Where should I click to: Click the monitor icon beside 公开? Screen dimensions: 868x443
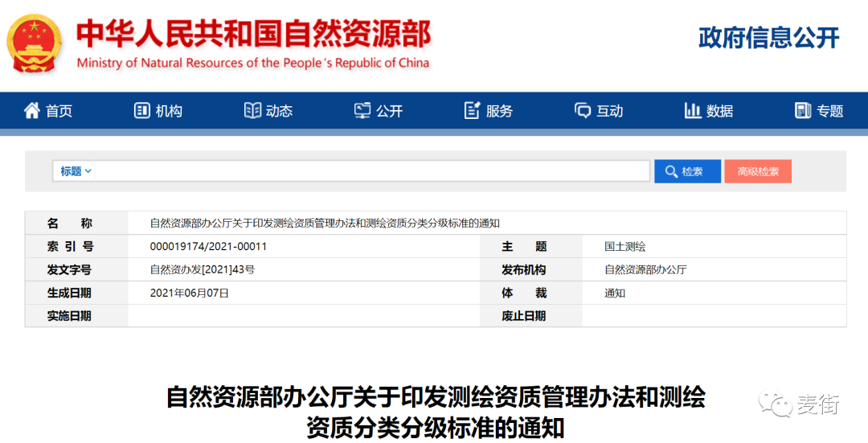[x=362, y=111]
